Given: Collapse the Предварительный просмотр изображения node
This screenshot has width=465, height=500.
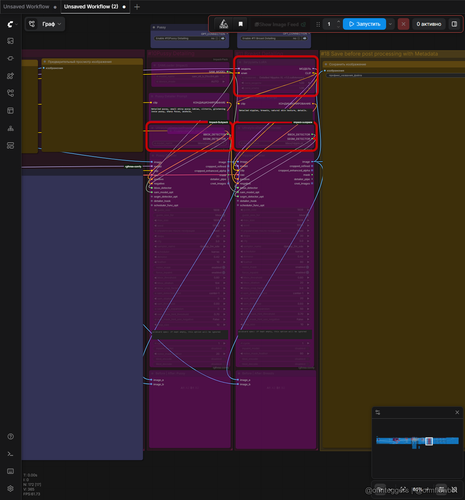Looking at the screenshot, I should pos(45,62).
